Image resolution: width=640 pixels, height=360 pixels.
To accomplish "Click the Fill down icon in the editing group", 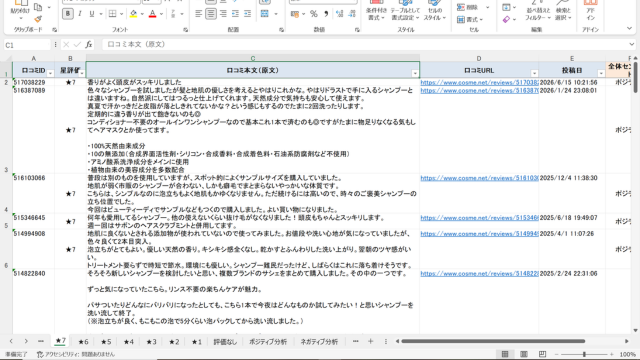I will click(506, 7).
